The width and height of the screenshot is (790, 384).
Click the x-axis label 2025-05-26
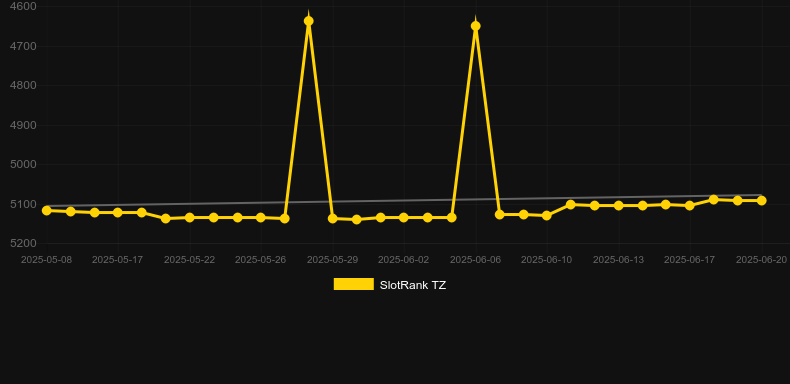[260, 260]
